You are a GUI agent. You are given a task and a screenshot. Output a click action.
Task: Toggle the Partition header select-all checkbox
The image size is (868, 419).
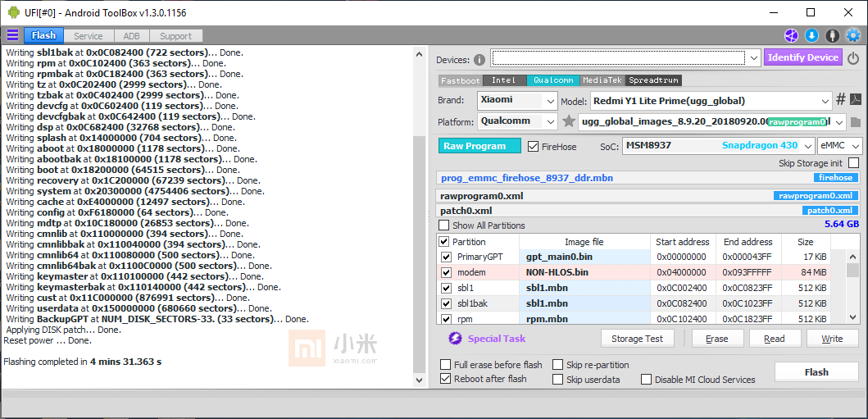(x=444, y=242)
